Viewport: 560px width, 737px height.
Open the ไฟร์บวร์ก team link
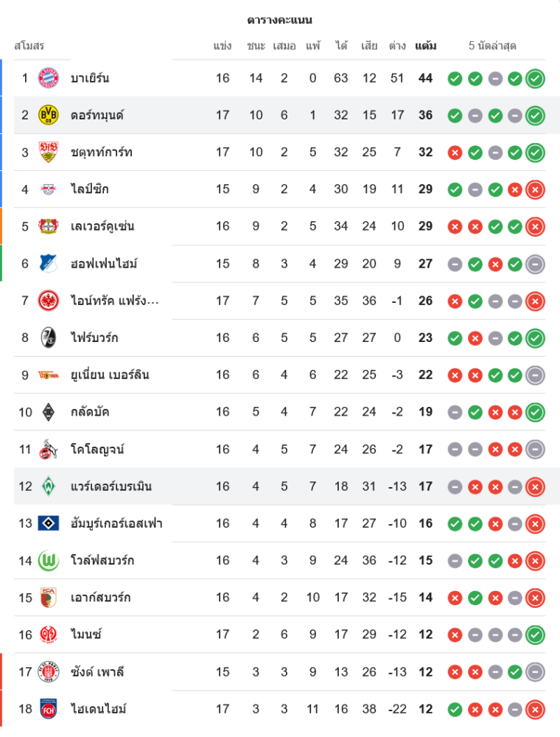94,338
